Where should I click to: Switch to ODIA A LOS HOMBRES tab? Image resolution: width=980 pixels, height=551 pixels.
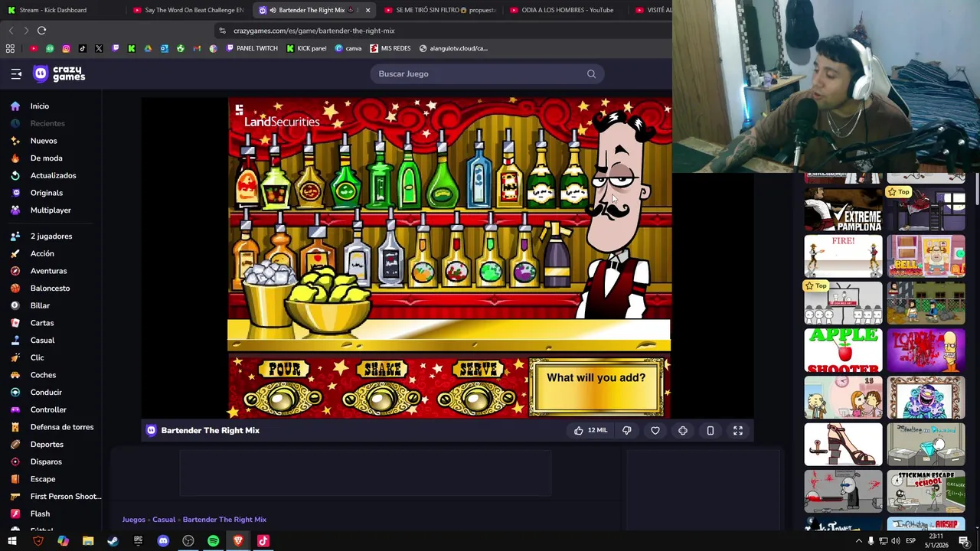(x=565, y=10)
